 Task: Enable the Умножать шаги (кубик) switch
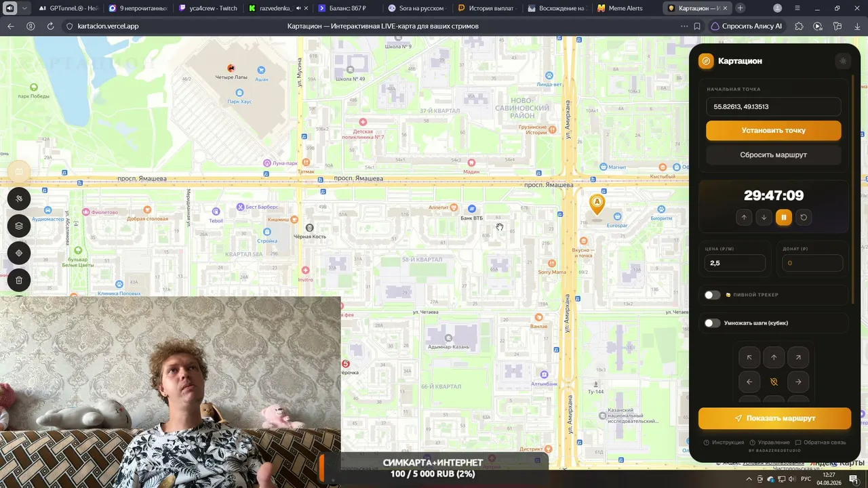click(x=712, y=323)
